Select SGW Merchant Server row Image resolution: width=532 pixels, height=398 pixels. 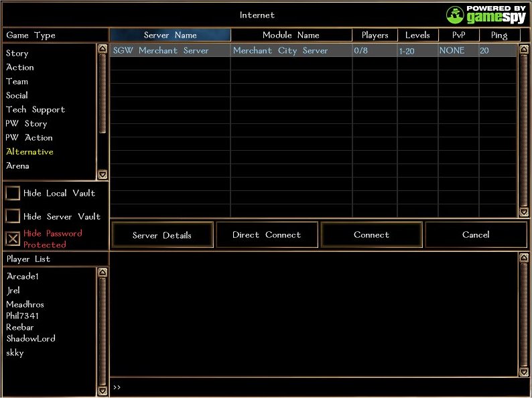(314, 50)
